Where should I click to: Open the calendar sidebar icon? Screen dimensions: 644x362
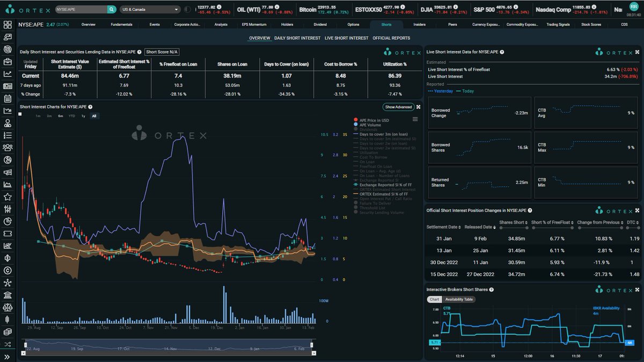(8, 98)
